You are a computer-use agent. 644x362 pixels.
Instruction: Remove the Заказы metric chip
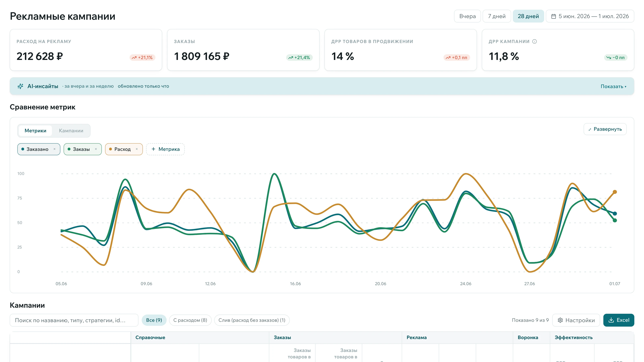pyautogui.click(x=96, y=149)
